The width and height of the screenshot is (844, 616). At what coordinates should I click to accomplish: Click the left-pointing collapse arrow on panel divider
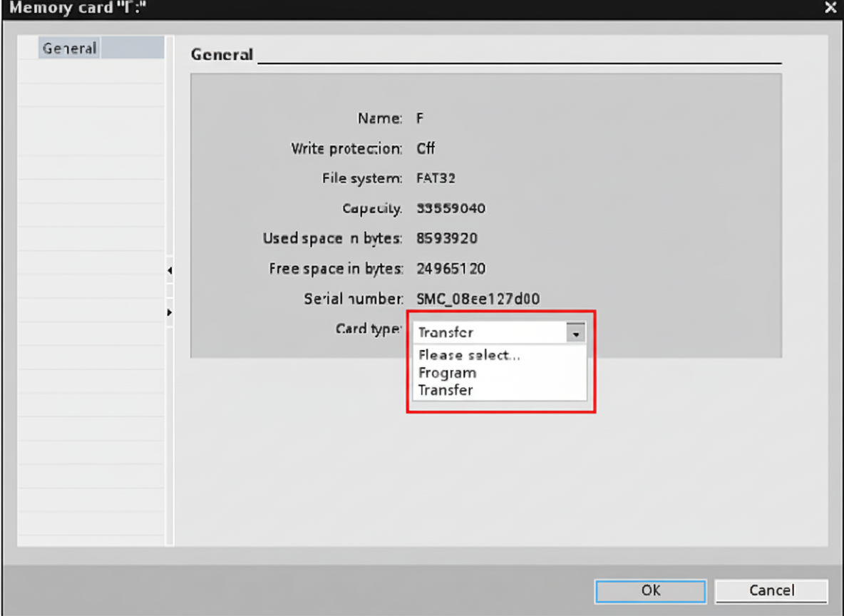tap(170, 270)
